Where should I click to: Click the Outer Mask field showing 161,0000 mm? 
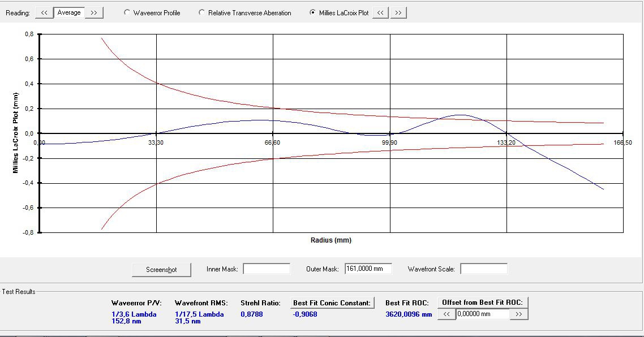click(368, 269)
